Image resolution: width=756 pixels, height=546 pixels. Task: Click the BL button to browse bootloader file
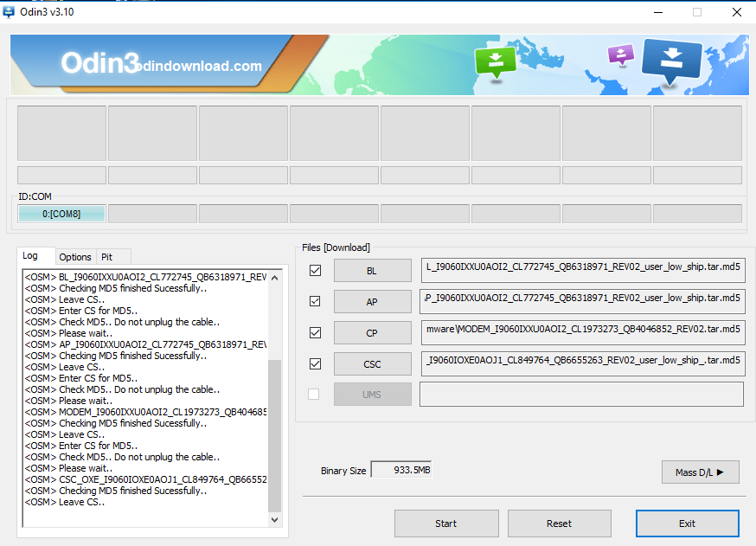pos(372,271)
